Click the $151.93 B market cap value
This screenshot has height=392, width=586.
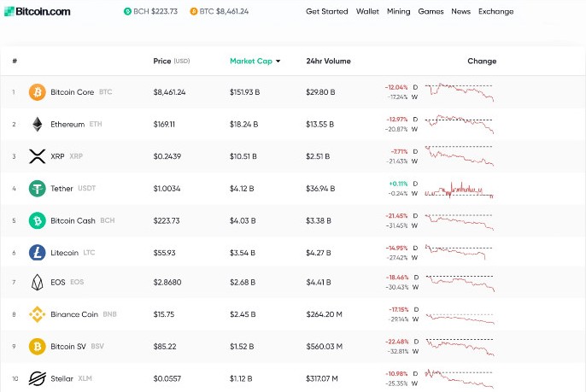(x=245, y=92)
